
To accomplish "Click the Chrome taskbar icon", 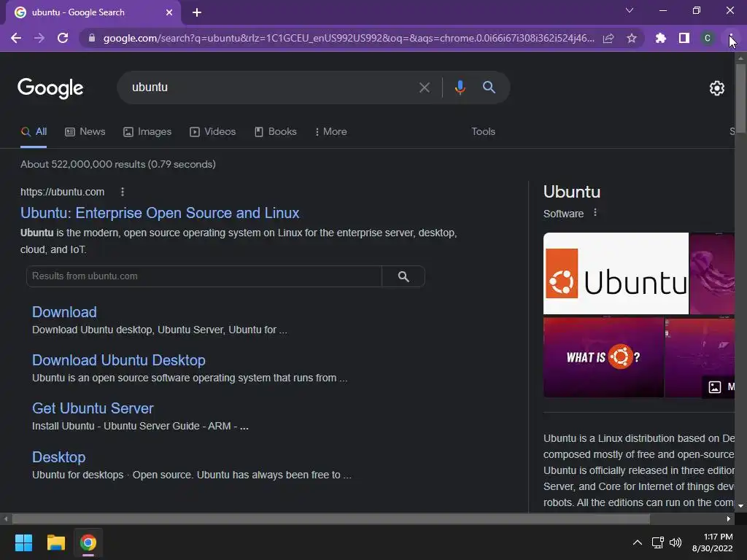I will pos(88,542).
